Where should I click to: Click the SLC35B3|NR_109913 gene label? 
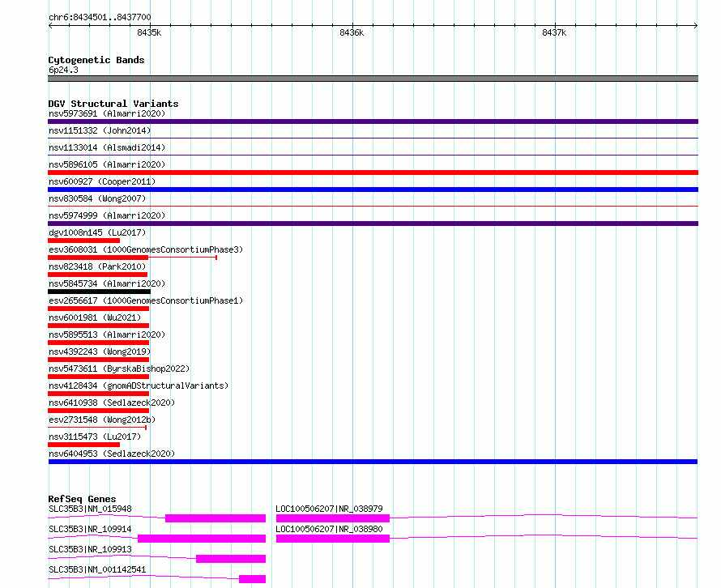click(x=90, y=549)
